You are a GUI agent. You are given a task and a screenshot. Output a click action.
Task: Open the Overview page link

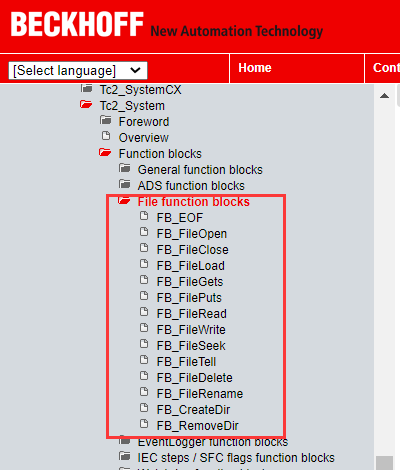[x=144, y=138]
